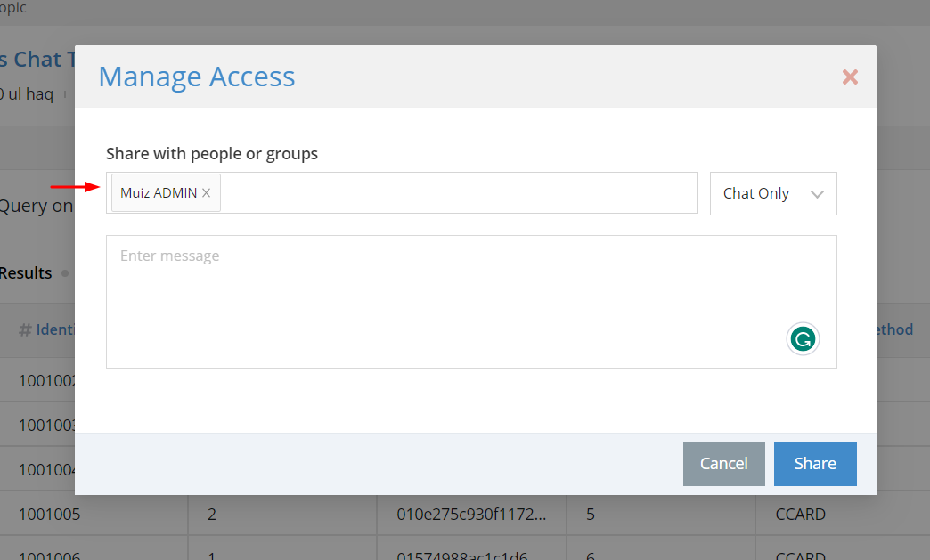Select the 1001005 identifier cell
Screen dimensions: 930x560
(x=49, y=514)
